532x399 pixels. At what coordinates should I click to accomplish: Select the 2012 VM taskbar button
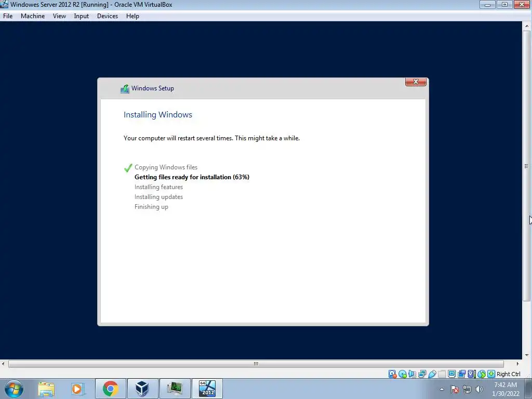click(x=207, y=389)
